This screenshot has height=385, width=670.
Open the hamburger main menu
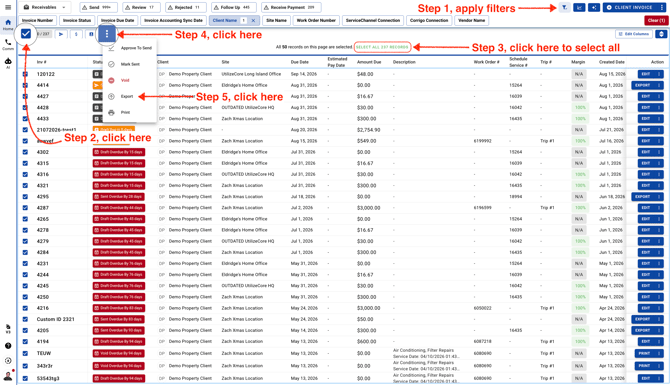8,7
